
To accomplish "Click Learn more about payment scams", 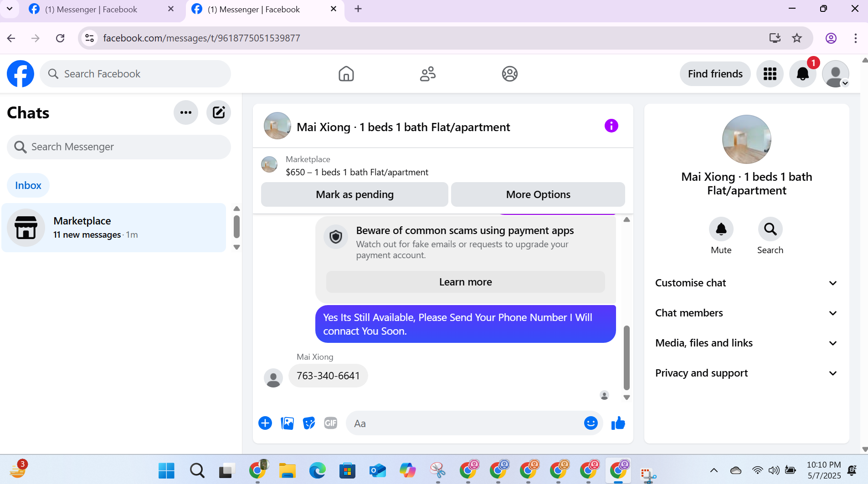I will pos(465,282).
